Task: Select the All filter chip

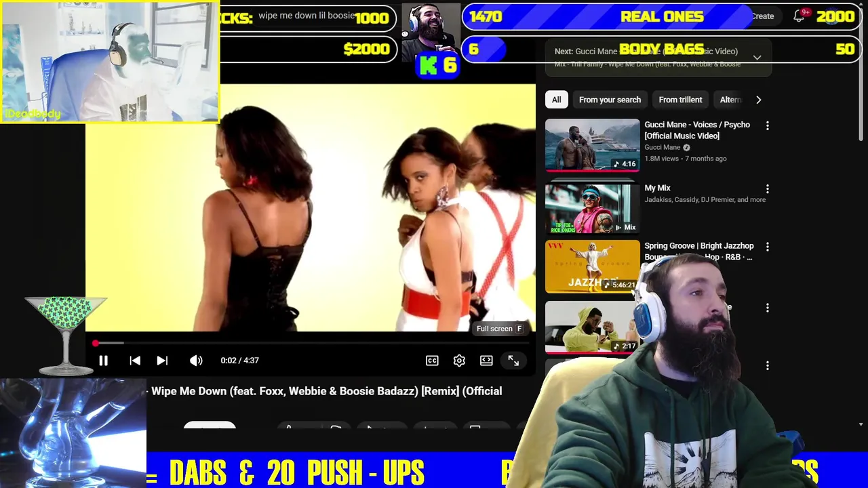Action: (x=556, y=100)
